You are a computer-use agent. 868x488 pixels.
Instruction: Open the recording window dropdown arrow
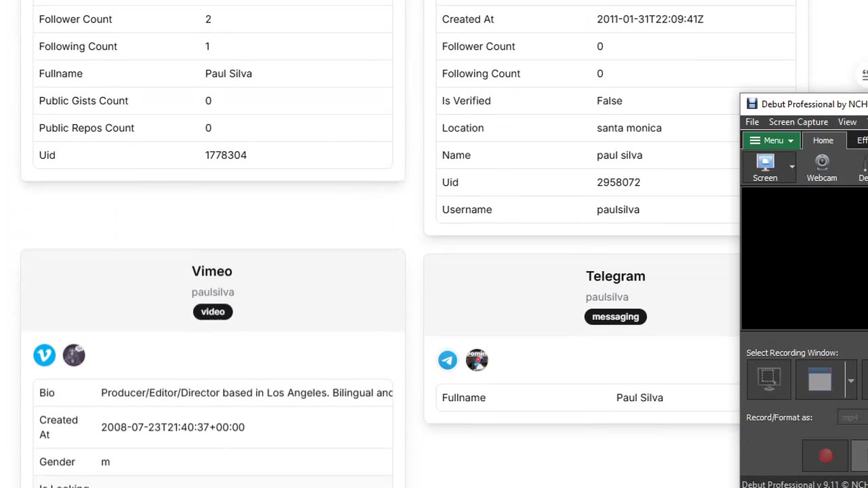click(850, 380)
